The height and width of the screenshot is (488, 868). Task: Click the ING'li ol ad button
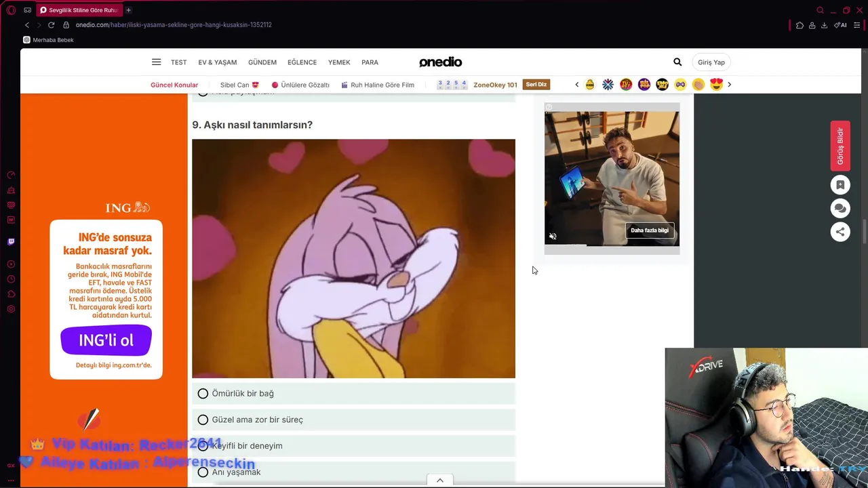click(x=106, y=340)
